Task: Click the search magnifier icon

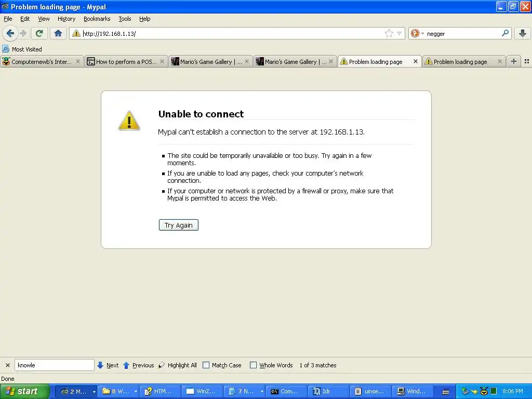Action: pyautogui.click(x=505, y=33)
